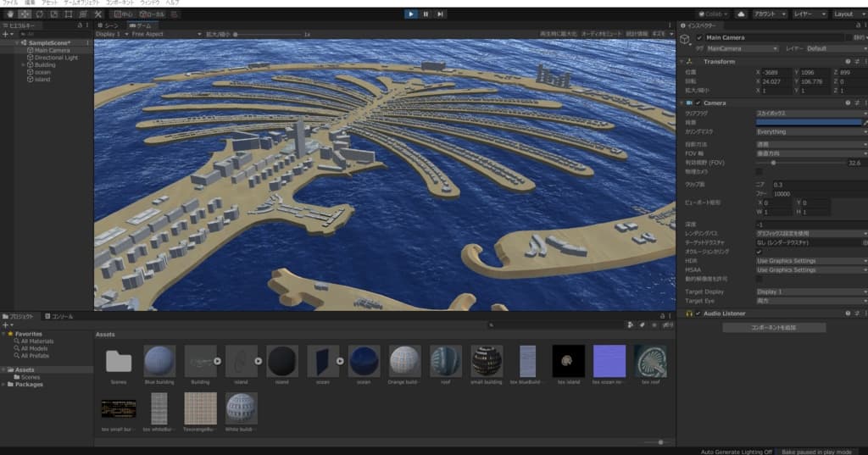Open cloud services via the cloud icon
This screenshot has width=868, height=455.
tap(741, 14)
